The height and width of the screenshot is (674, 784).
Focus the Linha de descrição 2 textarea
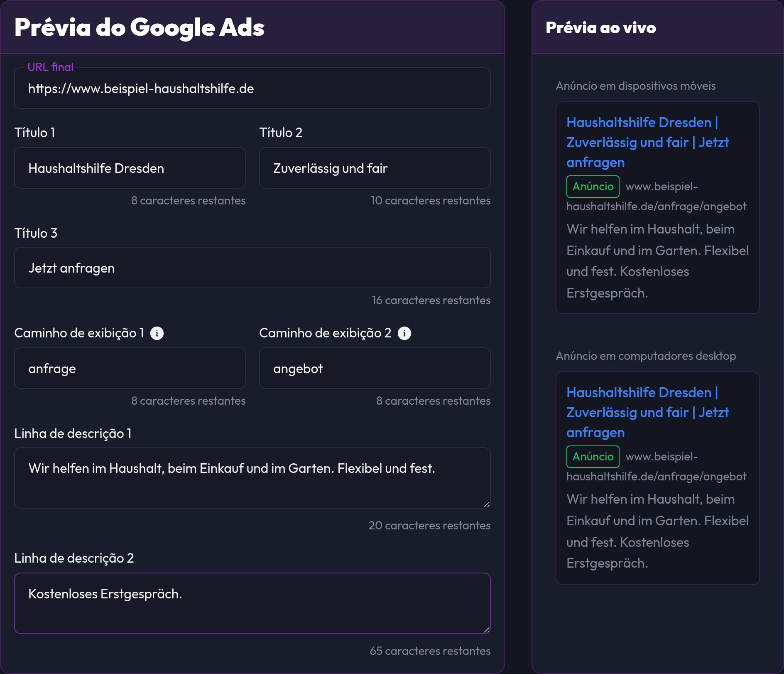[252, 603]
